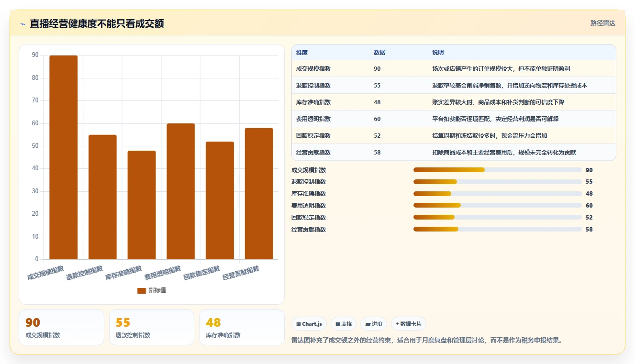Click the 成交规模指数 x-axis label
Viewport: 635px width, 364px height.
coord(45,272)
